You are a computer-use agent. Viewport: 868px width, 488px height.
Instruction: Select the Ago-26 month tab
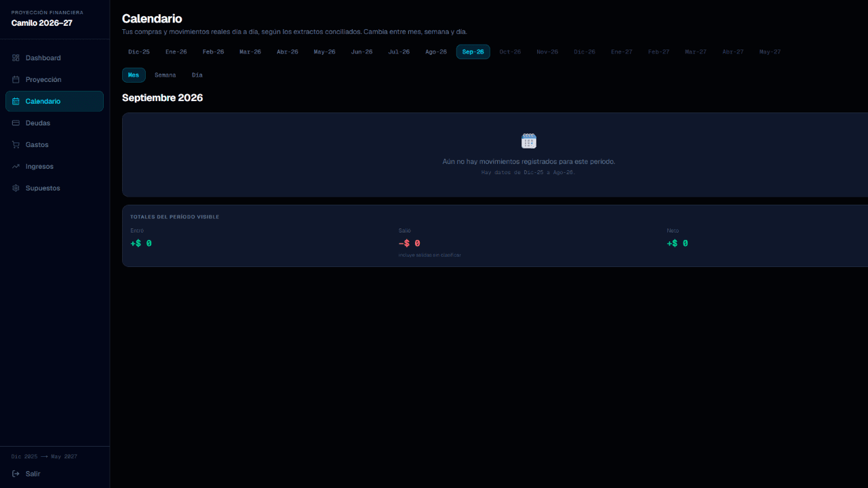coord(436,52)
